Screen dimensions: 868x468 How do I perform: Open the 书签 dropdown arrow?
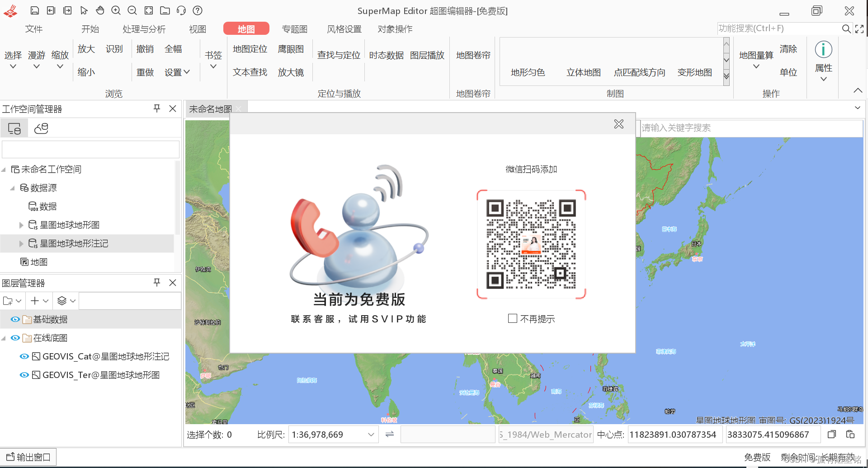coord(213,66)
